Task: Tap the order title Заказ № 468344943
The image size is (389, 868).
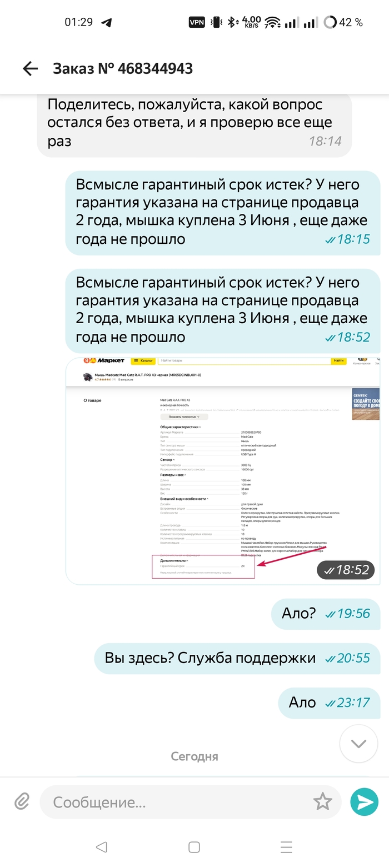Action: 123,68
